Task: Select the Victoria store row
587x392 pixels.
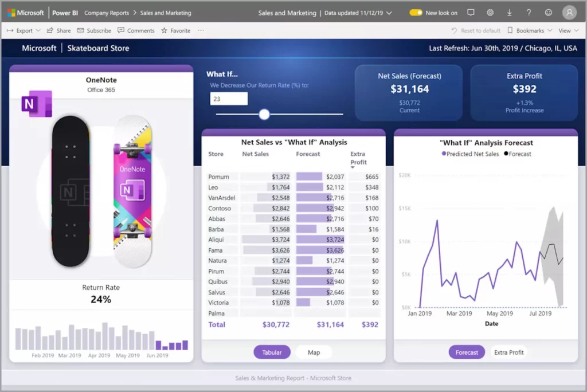Action: [293, 303]
